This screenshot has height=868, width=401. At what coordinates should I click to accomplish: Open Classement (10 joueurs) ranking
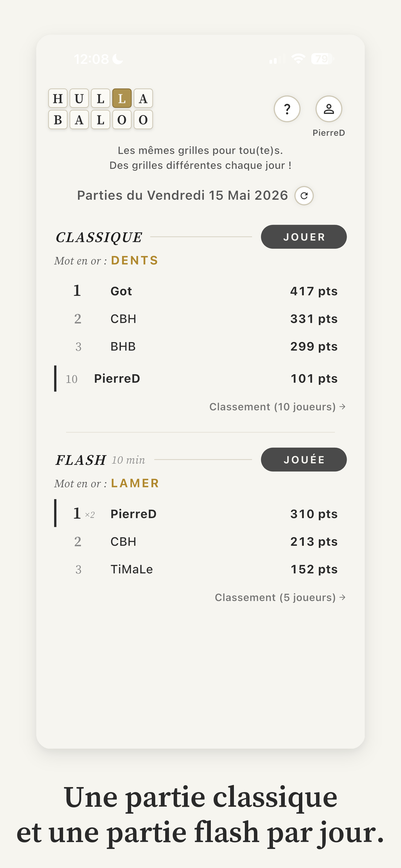point(277,407)
